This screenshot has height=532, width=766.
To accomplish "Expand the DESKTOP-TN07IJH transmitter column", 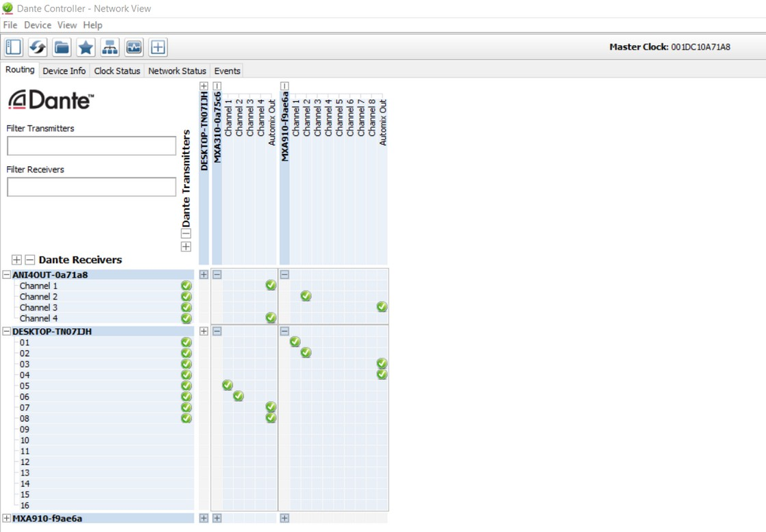I will (x=204, y=86).
